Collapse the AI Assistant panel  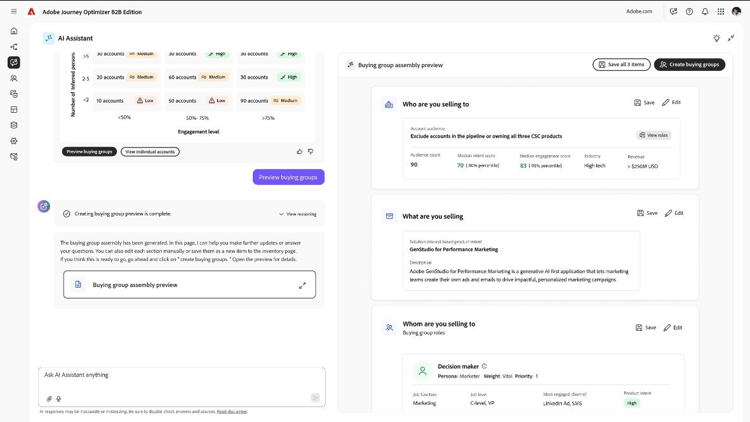coord(731,38)
